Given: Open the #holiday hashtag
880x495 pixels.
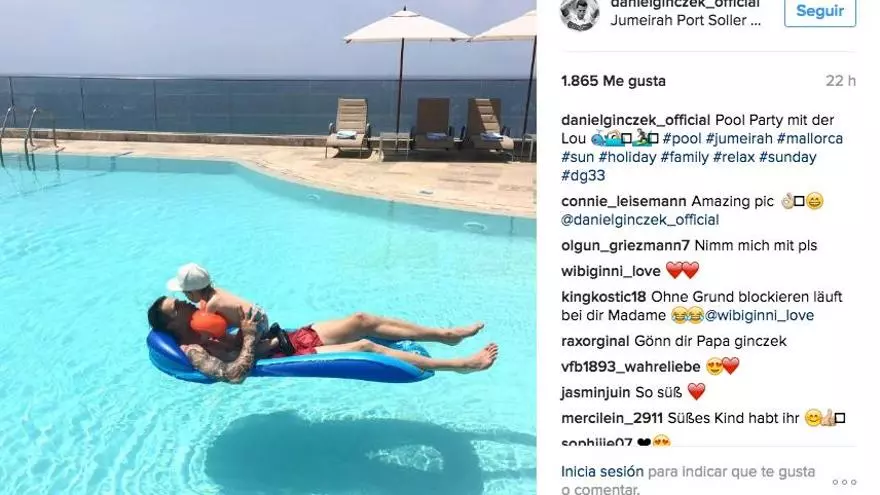Looking at the screenshot, I should (627, 157).
